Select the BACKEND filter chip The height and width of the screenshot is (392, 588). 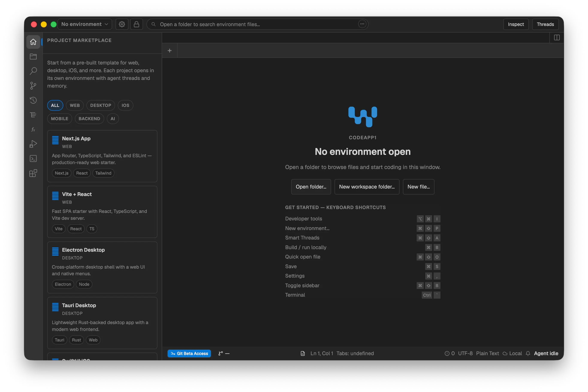tap(89, 118)
